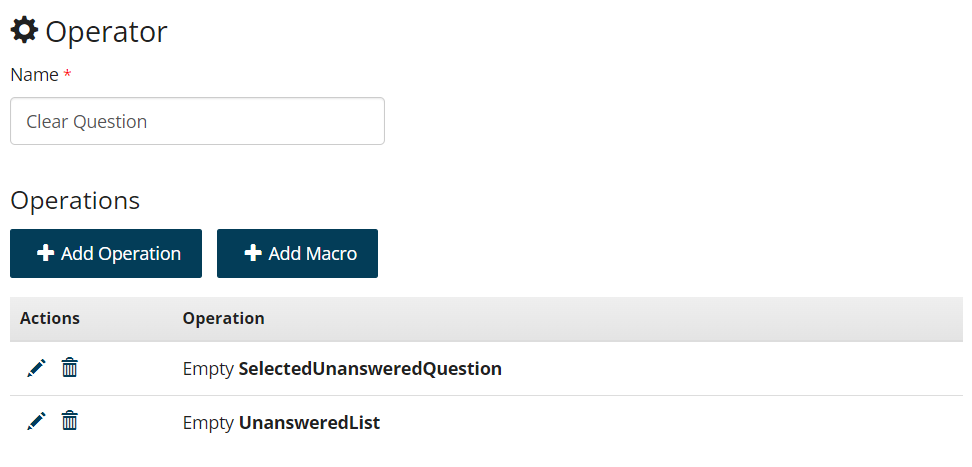The image size is (972, 467).
Task: Click the Name field label
Action: (x=34, y=75)
